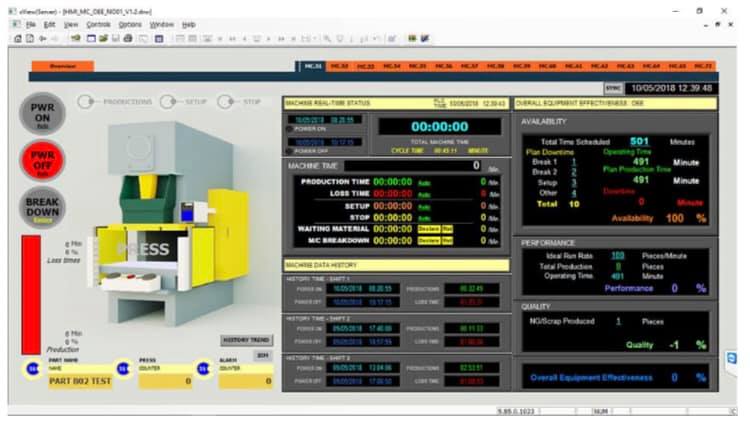Click first yellow button on M/C Breakdown row
Viewport: 750px width, 423px height.
[429, 241]
